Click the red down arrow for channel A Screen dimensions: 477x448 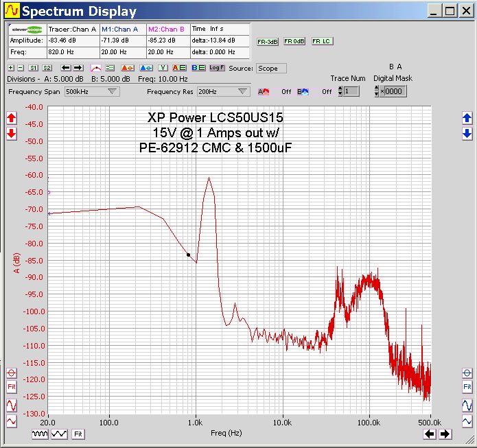tap(12, 134)
